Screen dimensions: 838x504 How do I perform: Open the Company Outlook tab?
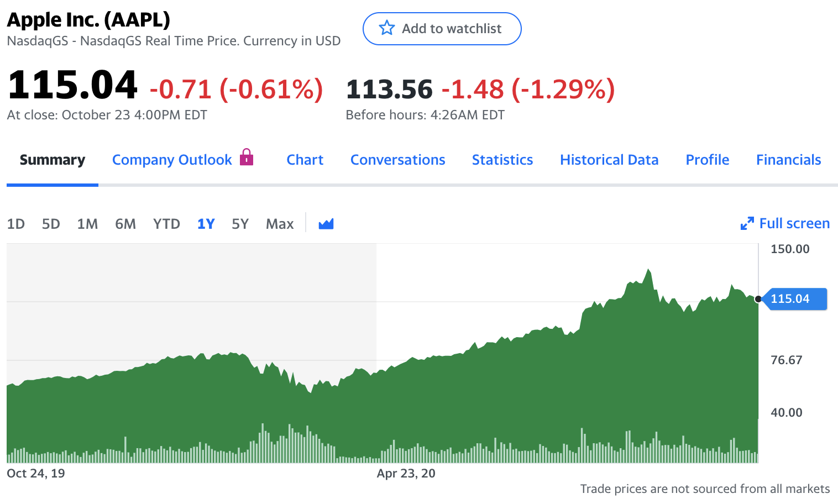tap(172, 160)
